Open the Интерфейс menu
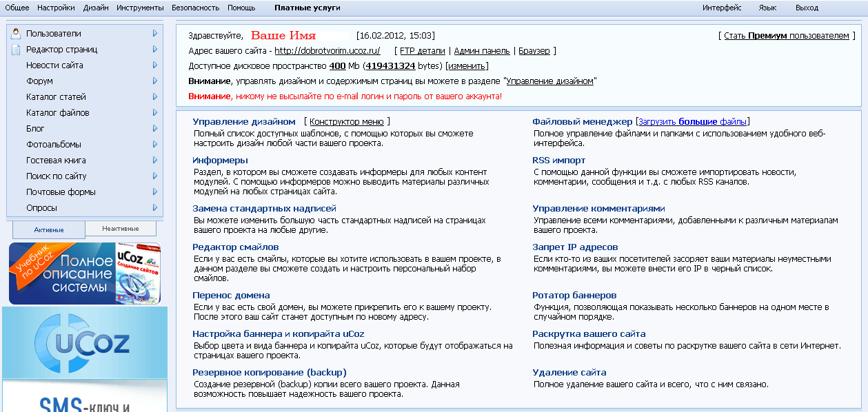 [722, 8]
